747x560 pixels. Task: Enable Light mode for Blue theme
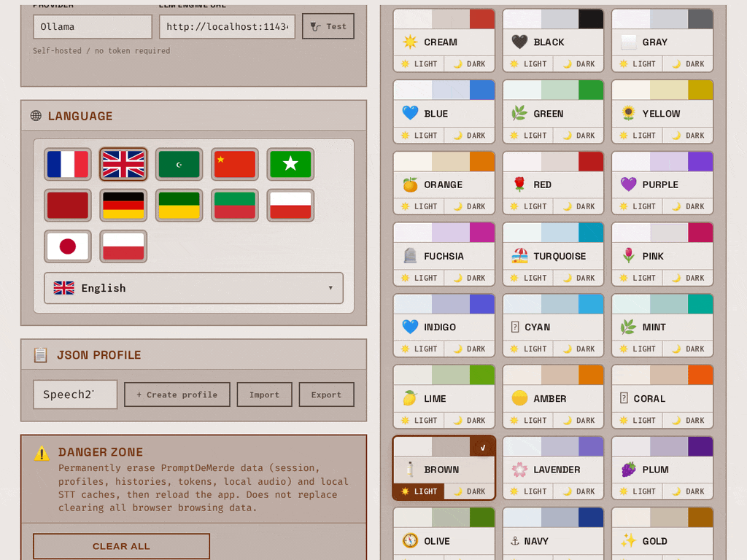[x=419, y=135]
